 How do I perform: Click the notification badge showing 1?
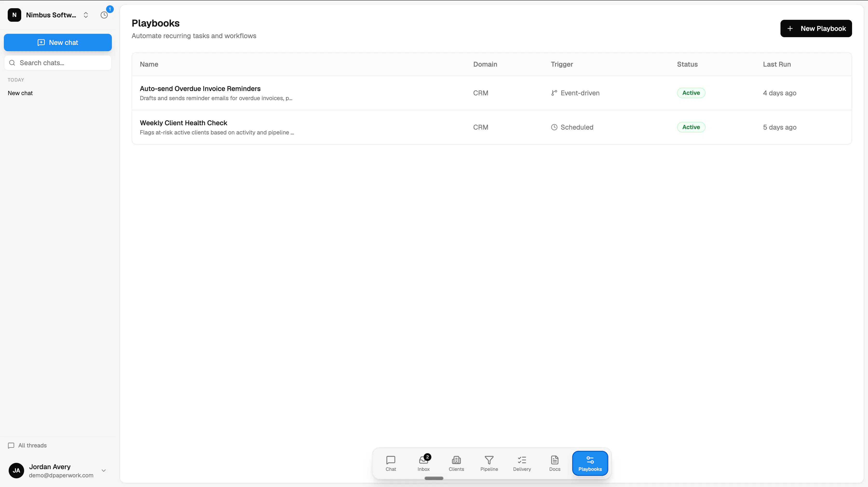pyautogui.click(x=109, y=9)
